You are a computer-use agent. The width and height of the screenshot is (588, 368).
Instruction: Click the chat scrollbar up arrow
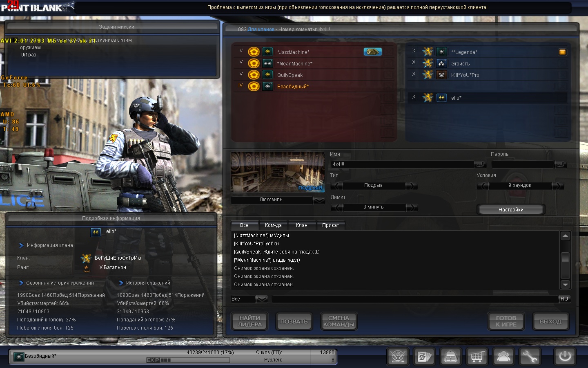point(566,236)
